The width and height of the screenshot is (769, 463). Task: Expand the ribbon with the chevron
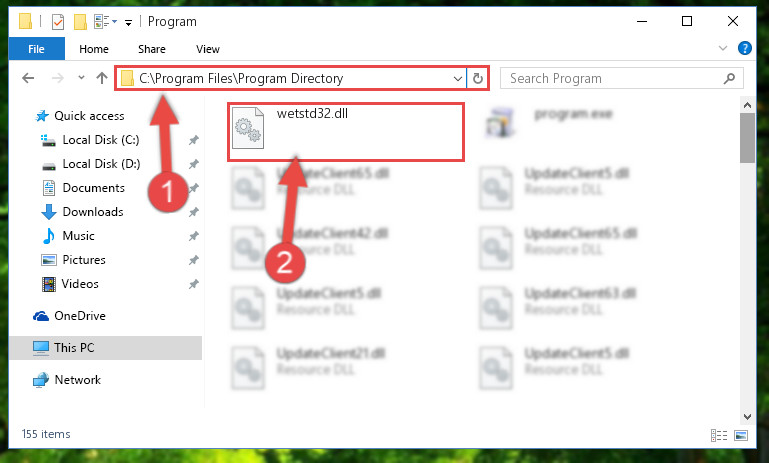pyautogui.click(x=722, y=48)
